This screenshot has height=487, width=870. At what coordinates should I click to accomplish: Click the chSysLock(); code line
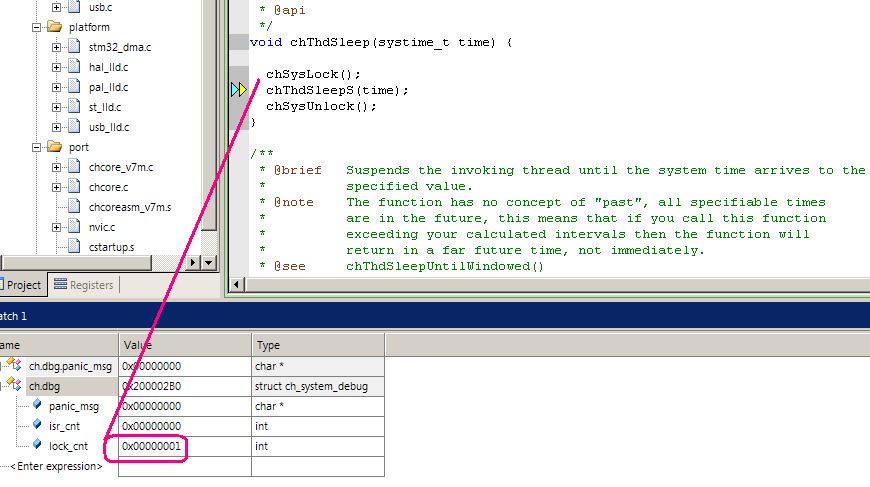[313, 74]
